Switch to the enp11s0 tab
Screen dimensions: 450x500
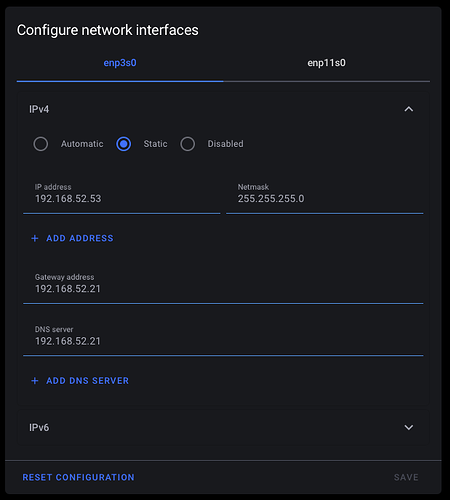326,63
